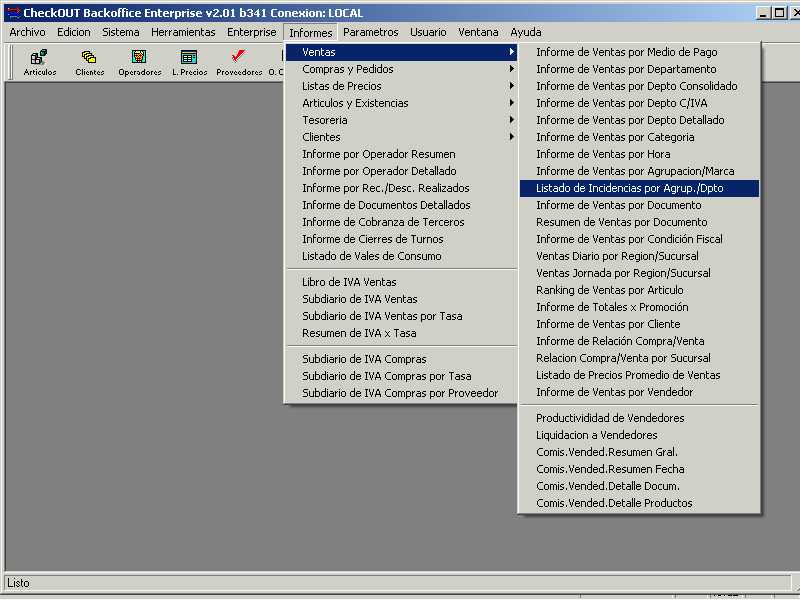Open the L. Precios toolbar icon
Screen dimensions: 800x600
(x=189, y=62)
